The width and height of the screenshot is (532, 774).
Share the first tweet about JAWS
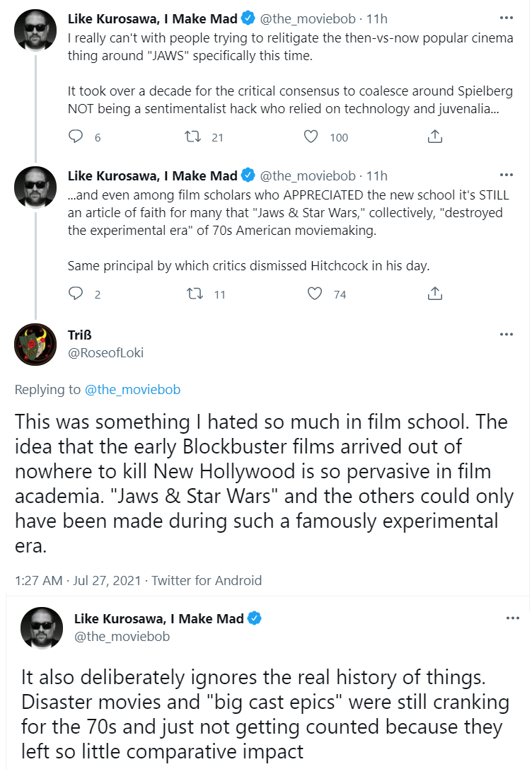point(435,137)
